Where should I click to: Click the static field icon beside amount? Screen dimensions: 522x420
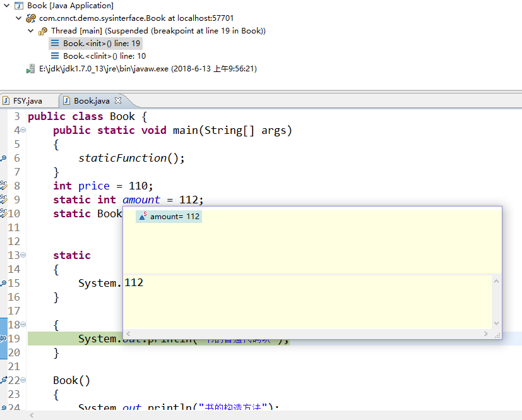pyautogui.click(x=143, y=216)
